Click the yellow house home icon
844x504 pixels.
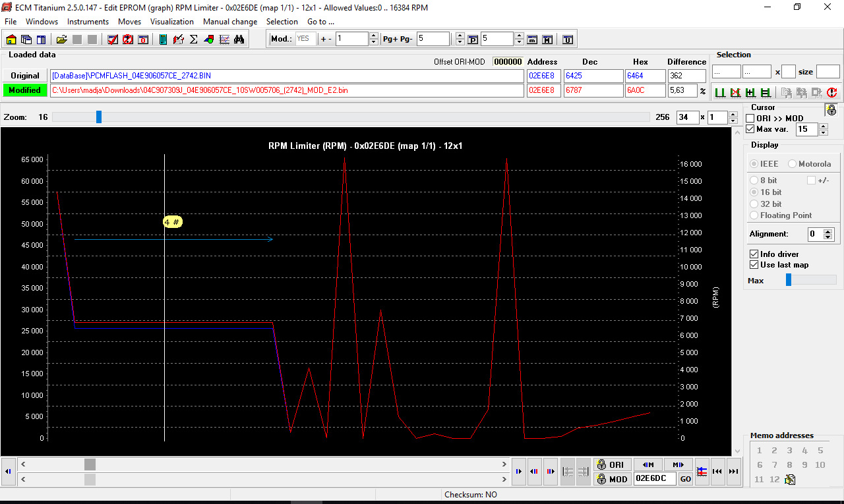[x=11, y=40]
